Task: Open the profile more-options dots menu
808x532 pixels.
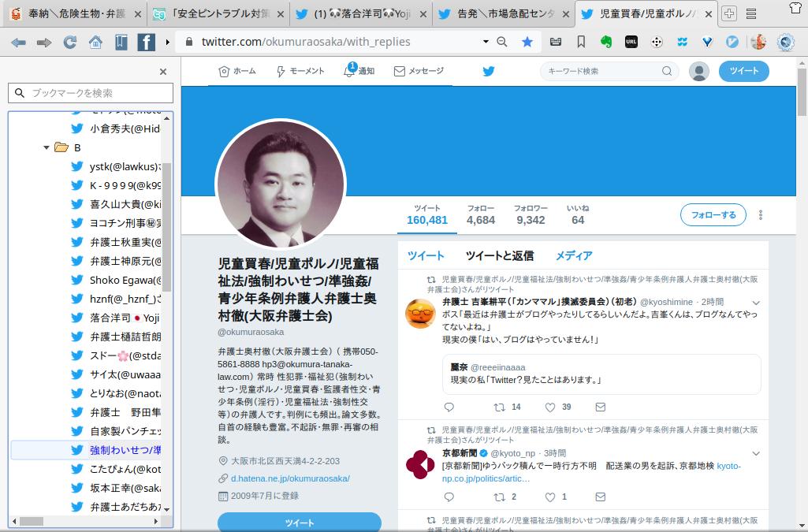Action: tap(761, 215)
